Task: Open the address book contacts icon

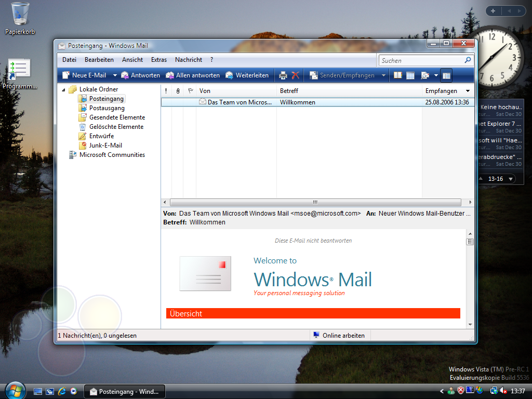Action: click(x=397, y=75)
